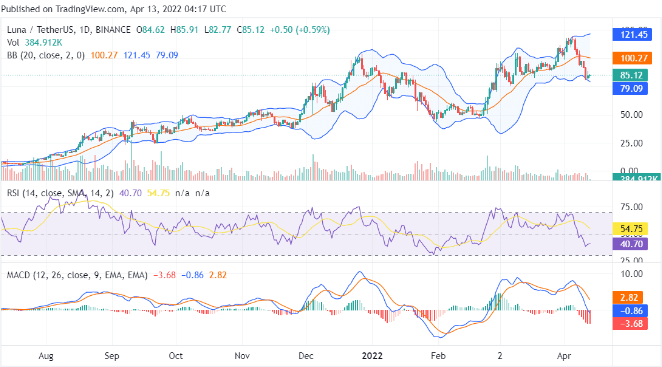This screenshot has height=367, width=662.
Task: Click the blue MACD value -0.86 in legend
Action: pyautogui.click(x=192, y=275)
